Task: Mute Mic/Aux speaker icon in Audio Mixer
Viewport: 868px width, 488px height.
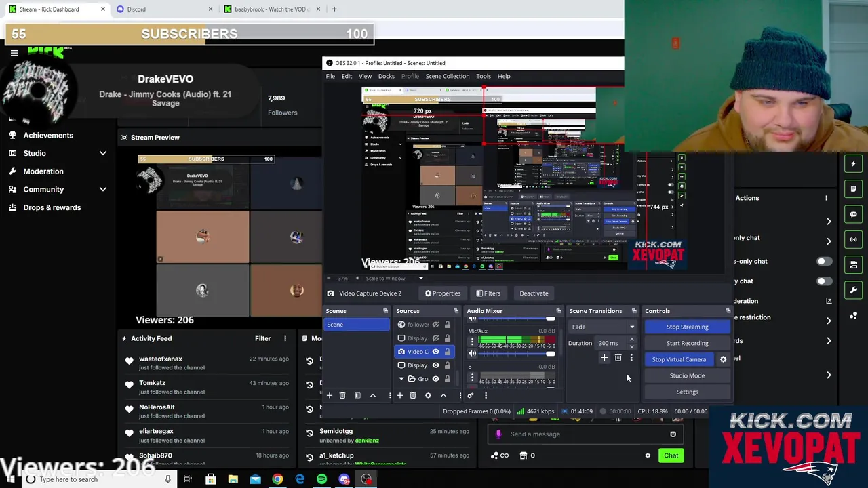Action: [x=472, y=353]
